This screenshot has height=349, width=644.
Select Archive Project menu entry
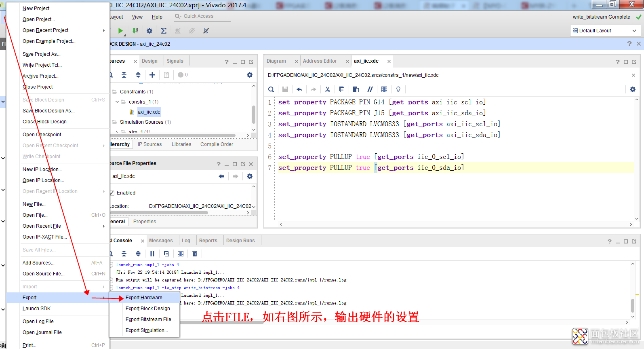pos(58,76)
